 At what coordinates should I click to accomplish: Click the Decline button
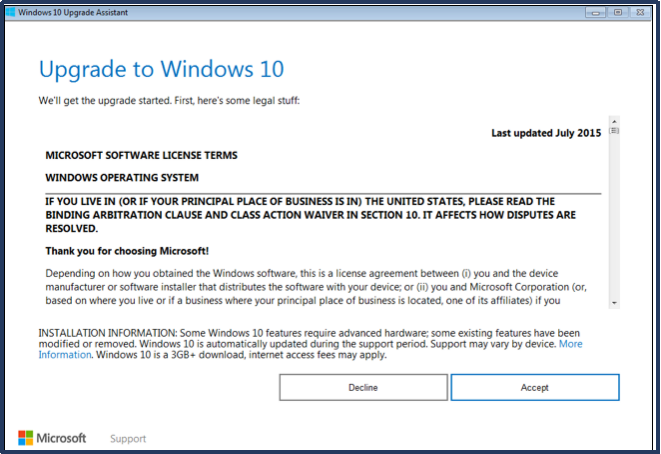click(363, 387)
